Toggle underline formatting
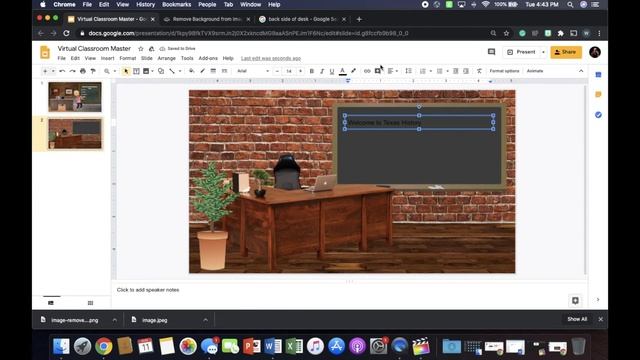The height and width of the screenshot is (360, 640). point(332,71)
